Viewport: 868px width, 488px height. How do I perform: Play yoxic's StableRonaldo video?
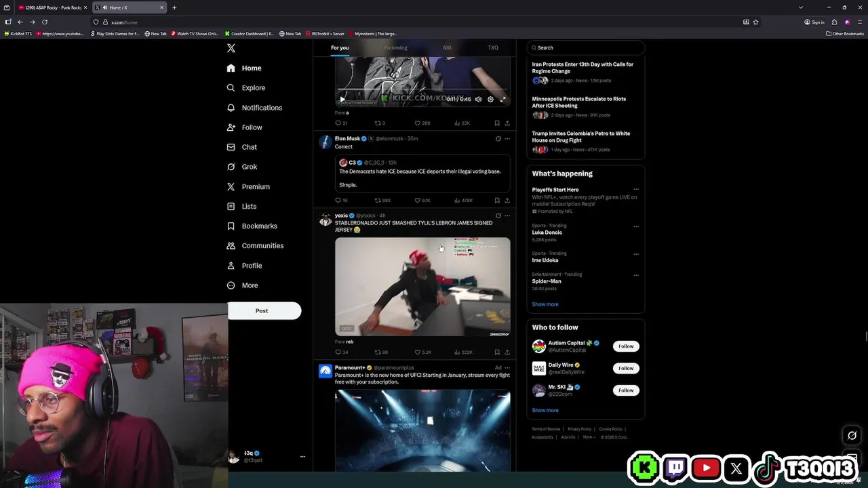pyautogui.click(x=422, y=286)
